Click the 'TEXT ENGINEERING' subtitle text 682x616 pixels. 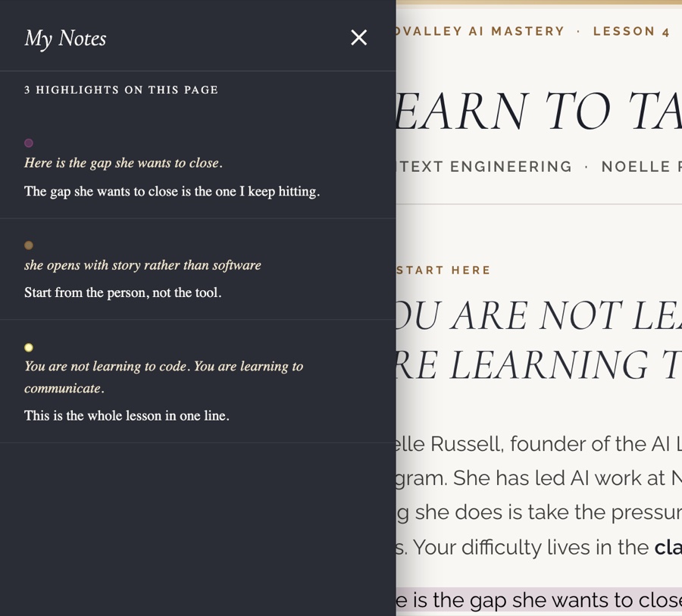[x=484, y=167]
